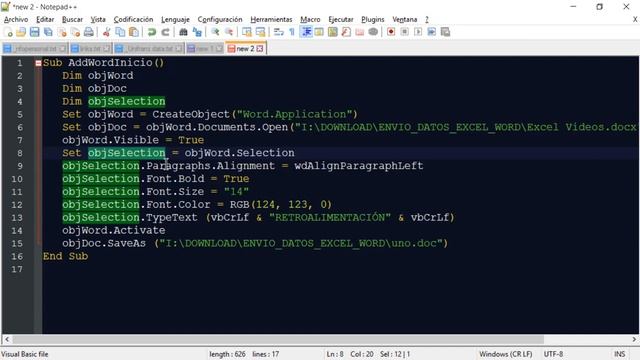
Task: Click 'objWord.Activate' on line 14
Action: [113, 230]
